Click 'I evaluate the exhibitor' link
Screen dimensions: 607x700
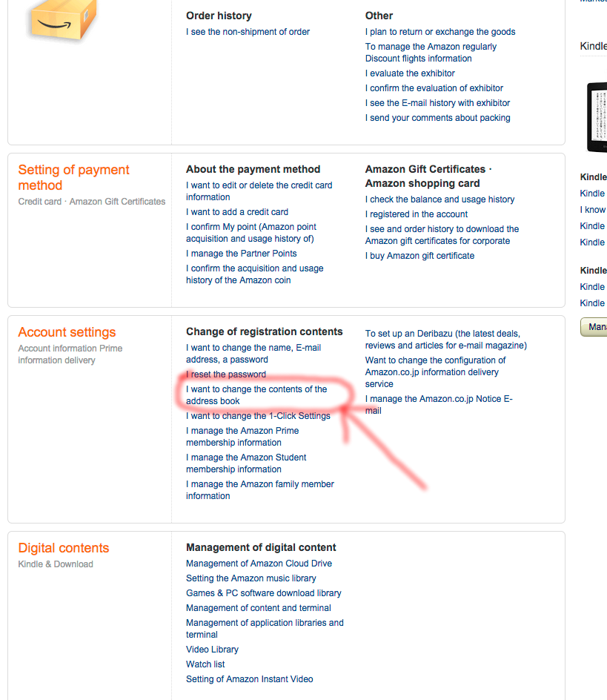click(410, 73)
